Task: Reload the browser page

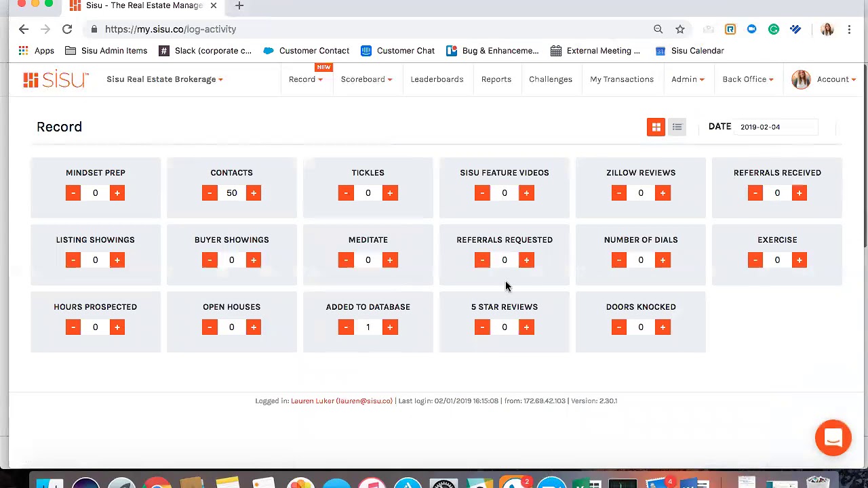Action: click(x=67, y=29)
